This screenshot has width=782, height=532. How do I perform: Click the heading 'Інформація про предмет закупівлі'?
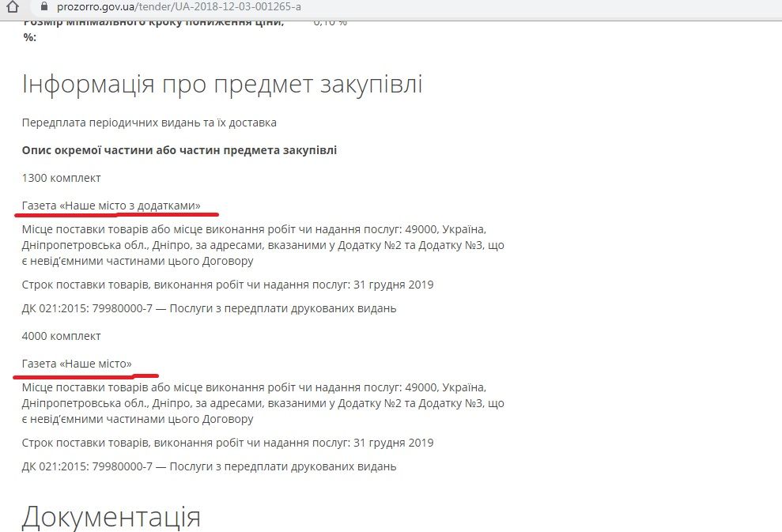[222, 84]
